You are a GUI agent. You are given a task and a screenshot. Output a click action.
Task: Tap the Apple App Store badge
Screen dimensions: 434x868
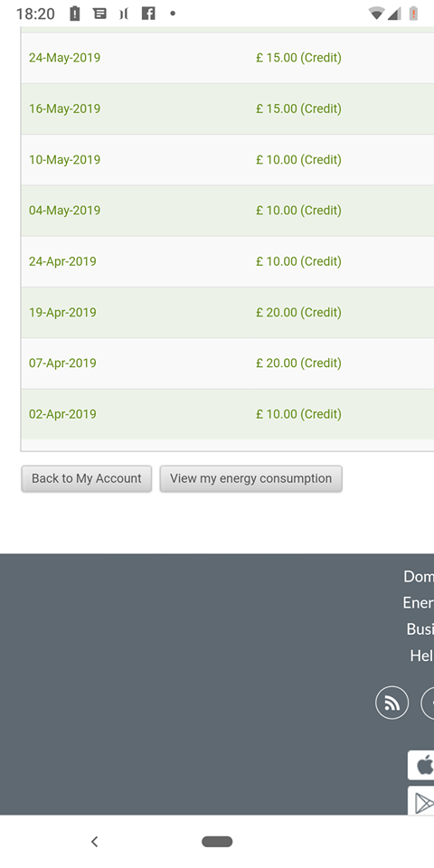pyautogui.click(x=420, y=765)
